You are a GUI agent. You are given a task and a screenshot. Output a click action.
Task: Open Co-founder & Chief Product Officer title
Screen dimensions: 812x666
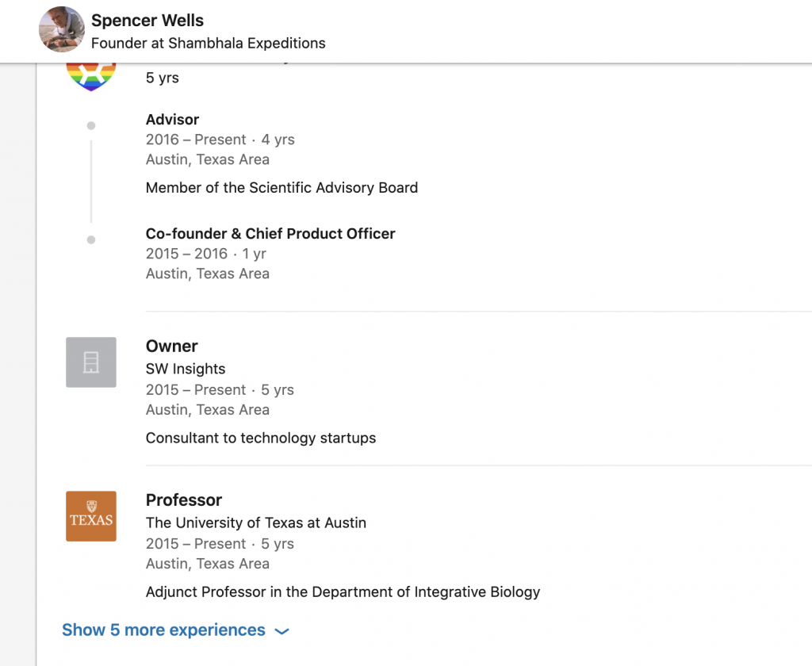270,234
